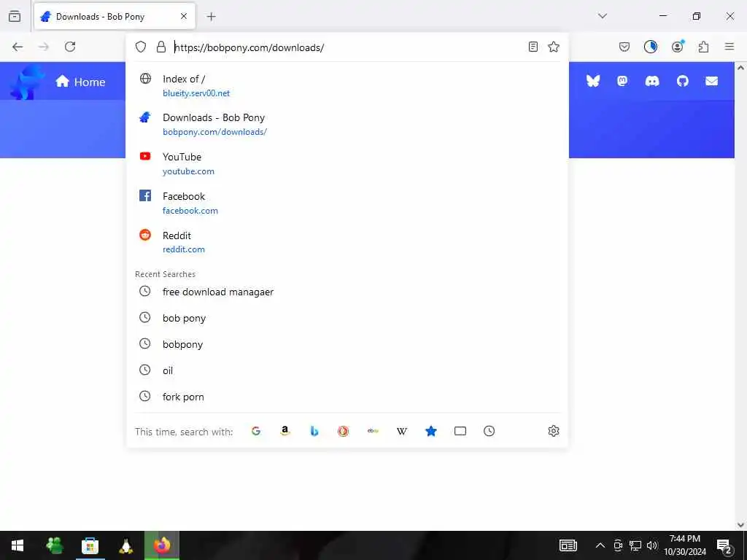
Task: Open volume control in system tray
Action: (x=652, y=545)
